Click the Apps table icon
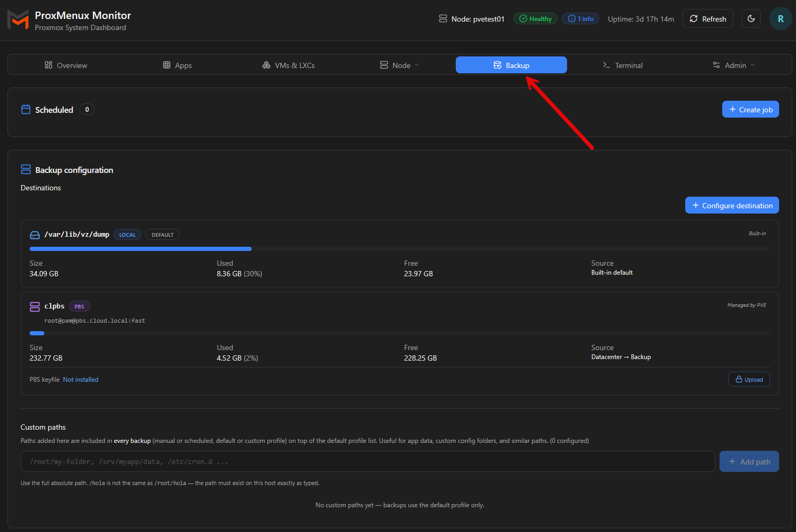Viewport: 796px width, 532px height. (x=167, y=65)
